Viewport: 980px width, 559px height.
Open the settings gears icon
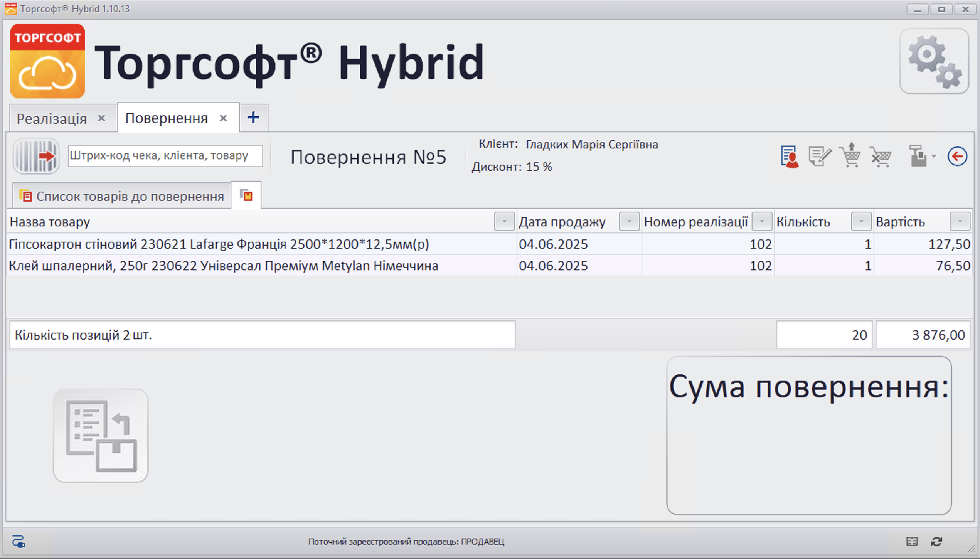pos(935,62)
